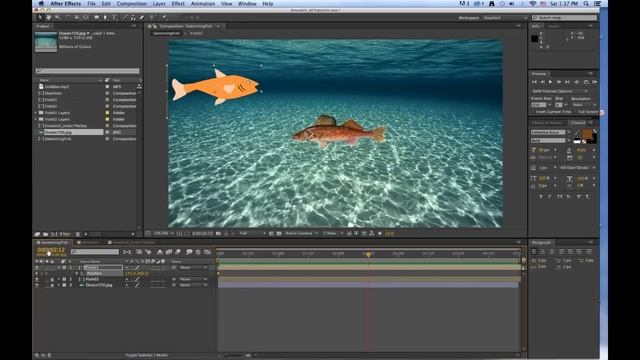Open the Active Camera dropdown
The image size is (640, 360).
pos(301,233)
